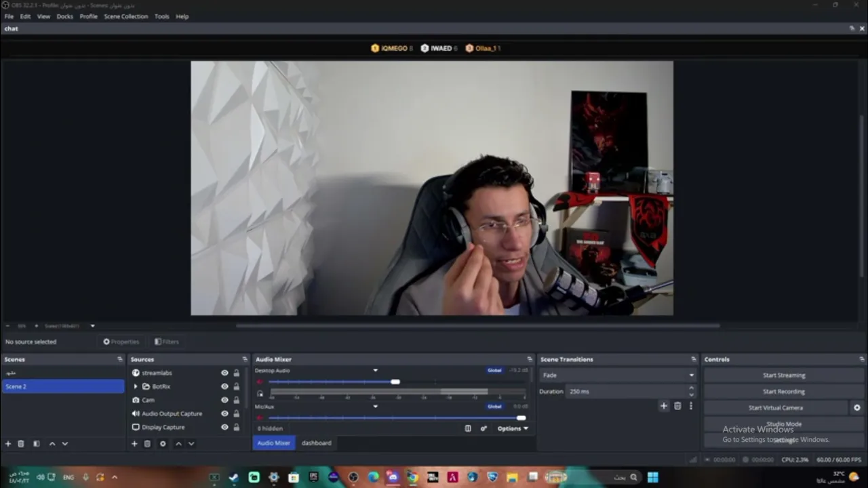Delete selected source using the Sources panel trash icon
This screenshot has height=488, width=868.
pos(147,444)
